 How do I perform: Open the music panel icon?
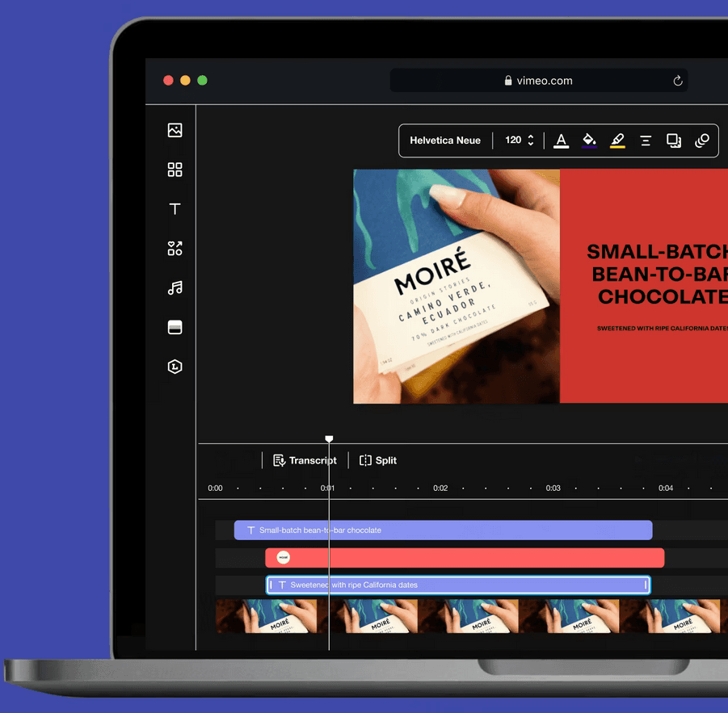coord(175,287)
